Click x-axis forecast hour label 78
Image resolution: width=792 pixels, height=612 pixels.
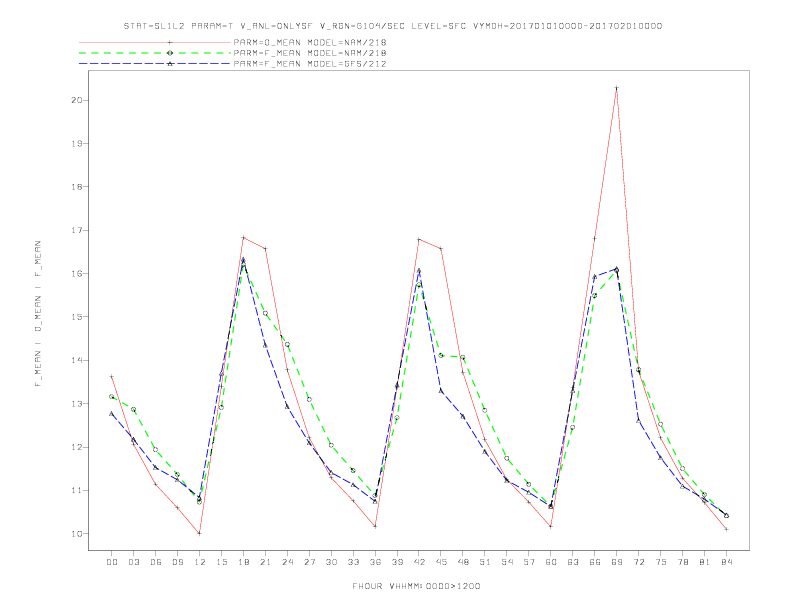pos(682,562)
